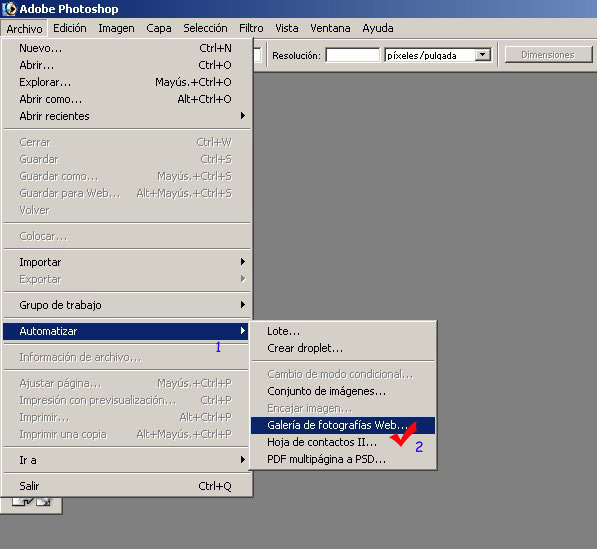Viewport: 597px width, 549px height.
Task: Open the Selección menu
Action: [205, 28]
